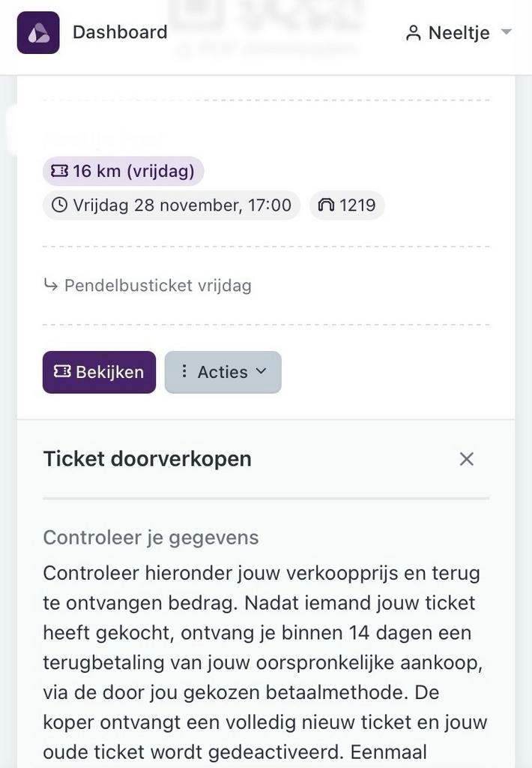532x768 pixels.
Task: Click the chevron on the Acties button
Action: click(x=262, y=371)
